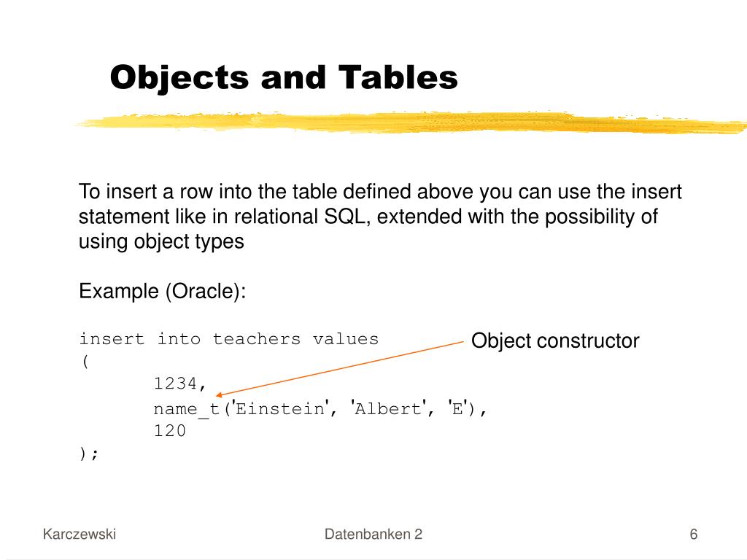Image resolution: width=747 pixels, height=560 pixels.
Task: Click the opening parenthesis below insert
Action: point(85,362)
